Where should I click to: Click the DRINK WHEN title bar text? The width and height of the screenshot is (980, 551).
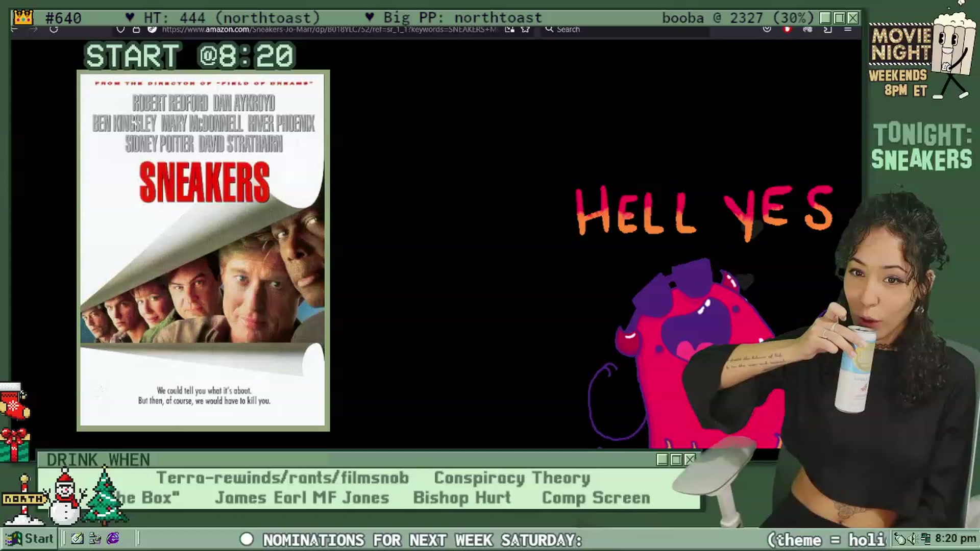tap(98, 460)
